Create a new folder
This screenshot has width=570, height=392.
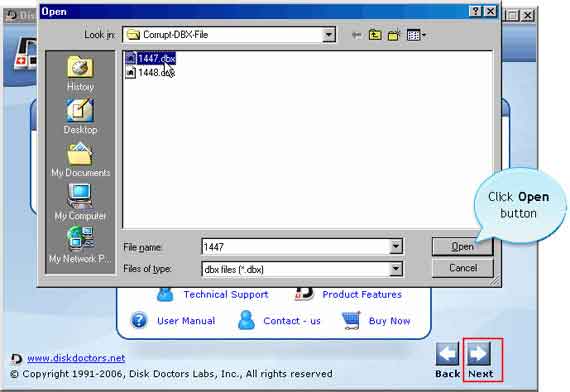(x=394, y=35)
